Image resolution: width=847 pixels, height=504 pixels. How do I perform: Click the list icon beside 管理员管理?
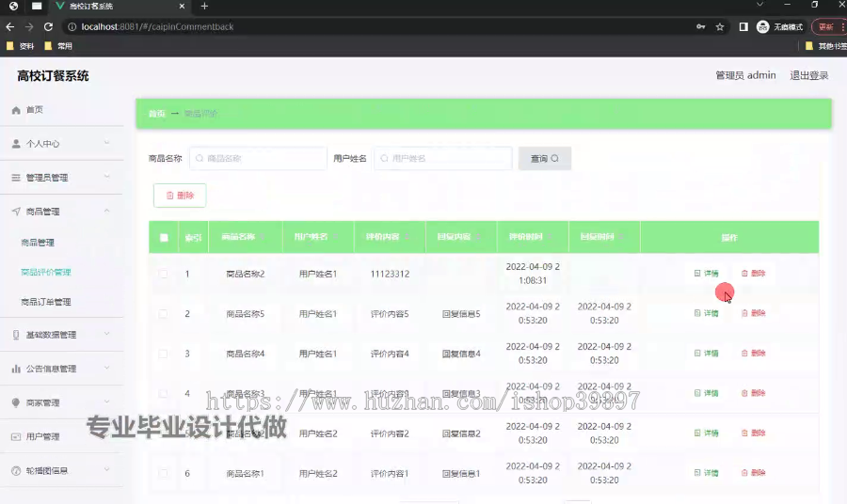pos(16,178)
